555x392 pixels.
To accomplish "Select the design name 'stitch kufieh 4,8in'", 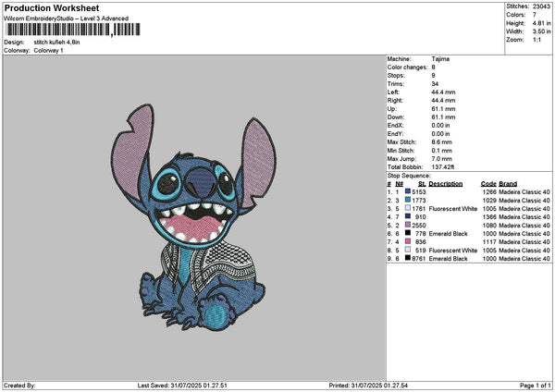I will click(x=56, y=43).
